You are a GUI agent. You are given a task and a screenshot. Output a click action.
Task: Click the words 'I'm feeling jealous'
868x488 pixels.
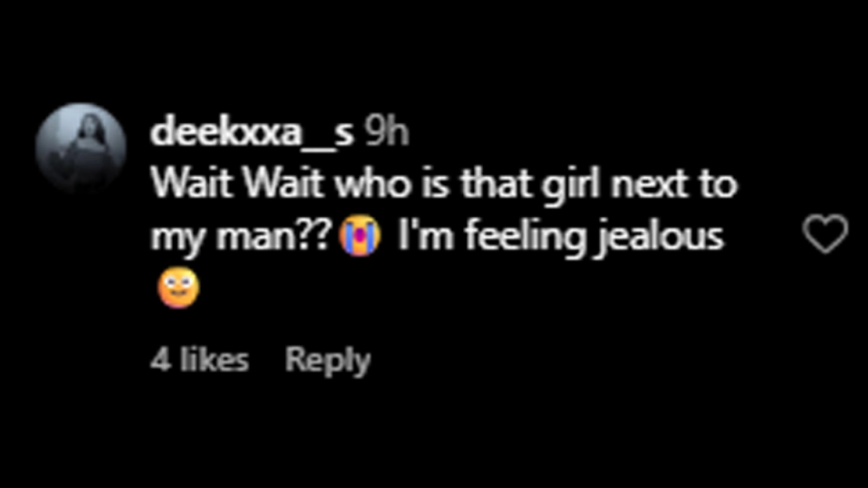pyautogui.click(x=561, y=239)
